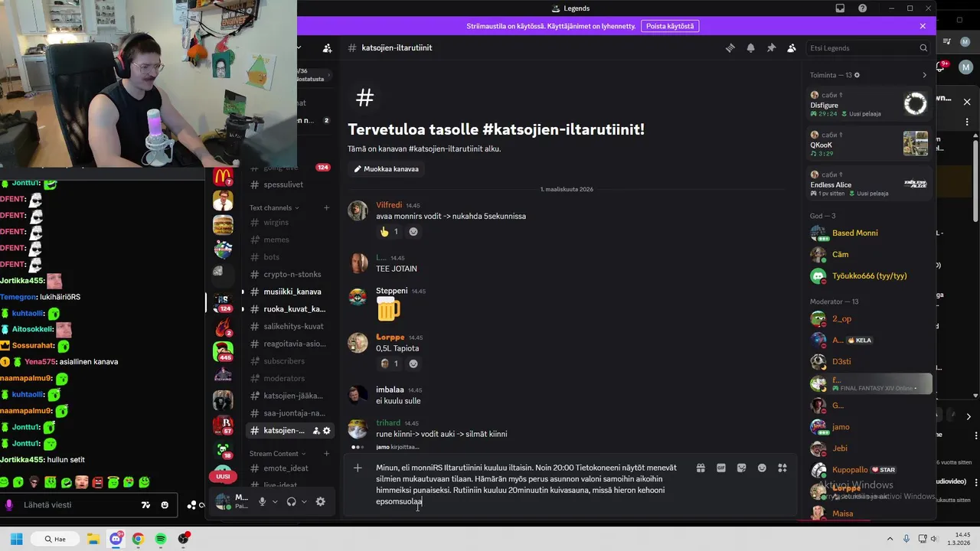Open the apps launcher icon in message box
Image resolution: width=980 pixels, height=551 pixels.
click(782, 468)
